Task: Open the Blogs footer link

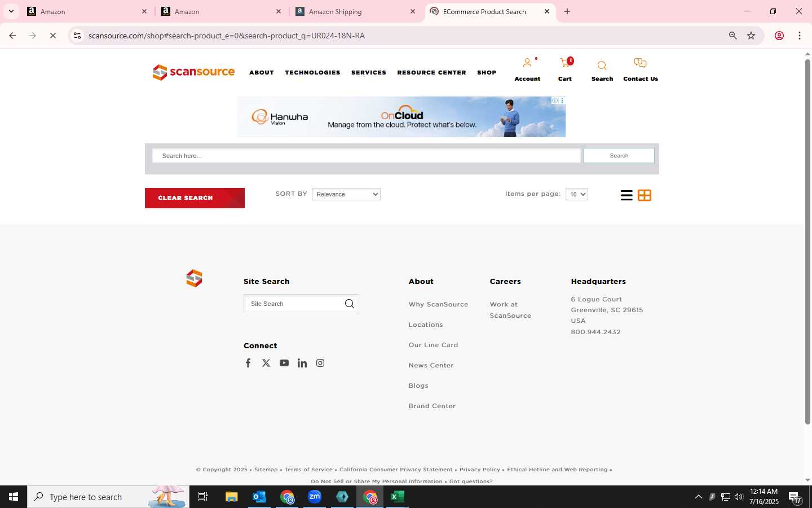Action: 418,386
